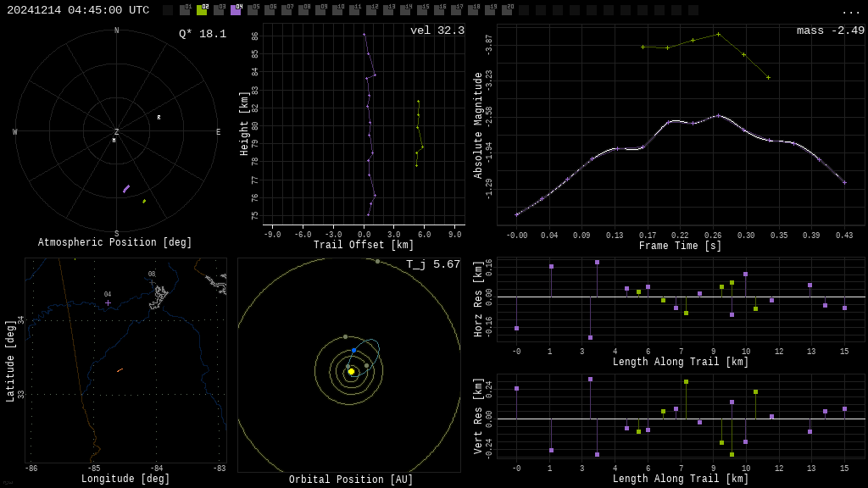Toggle the purple camera 04 box
The height and width of the screenshot is (488, 868).
pos(236,10)
